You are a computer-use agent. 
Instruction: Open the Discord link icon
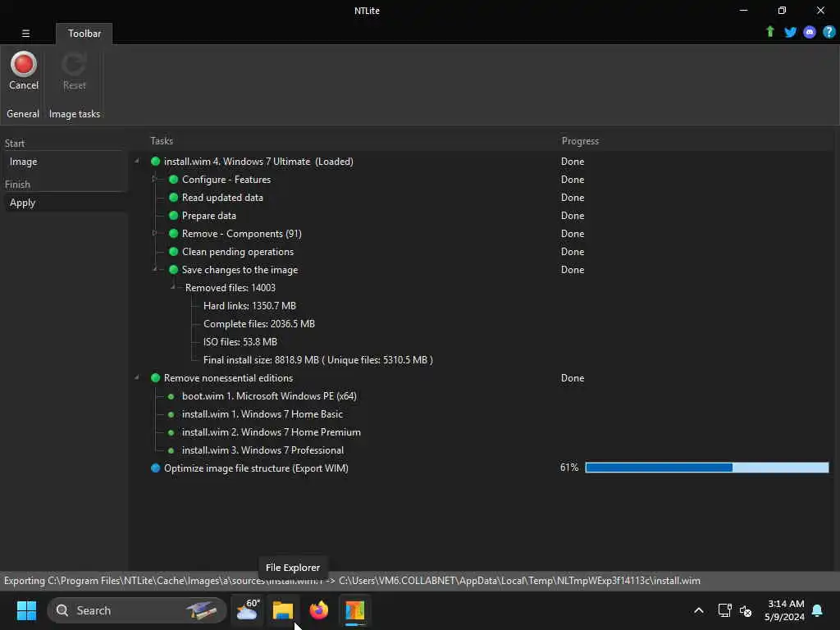810,32
